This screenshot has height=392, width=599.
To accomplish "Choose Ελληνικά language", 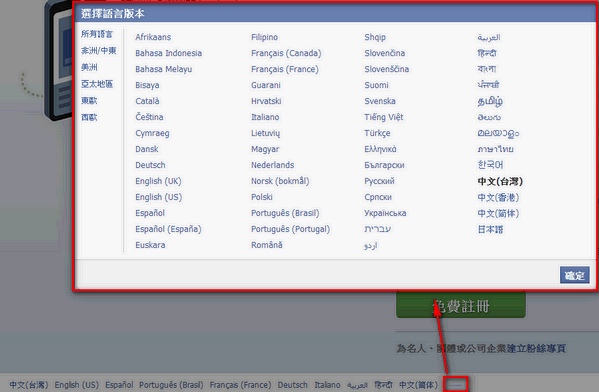I will 380,149.
